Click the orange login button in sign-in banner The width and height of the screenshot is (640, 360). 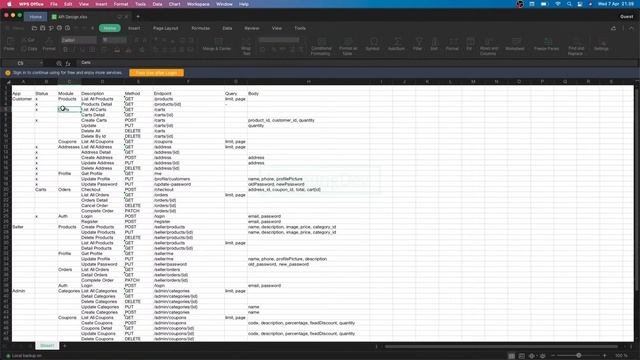(x=156, y=73)
